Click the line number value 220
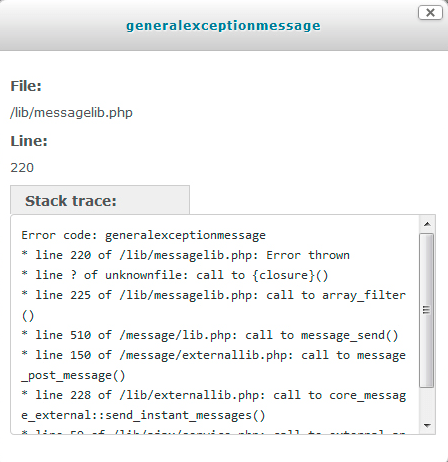Image resolution: width=448 pixels, height=462 pixels. point(22,168)
